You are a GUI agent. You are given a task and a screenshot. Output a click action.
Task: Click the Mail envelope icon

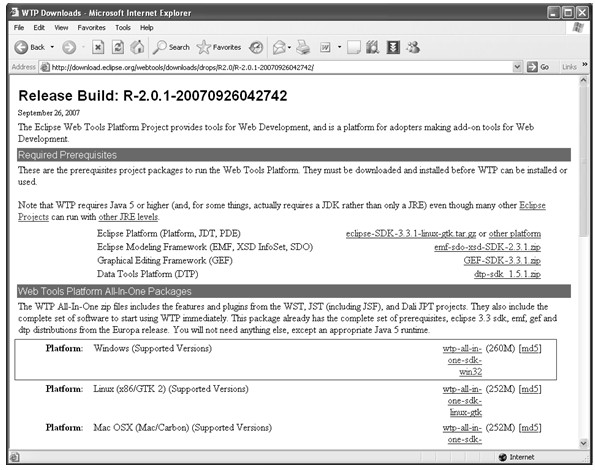point(279,47)
